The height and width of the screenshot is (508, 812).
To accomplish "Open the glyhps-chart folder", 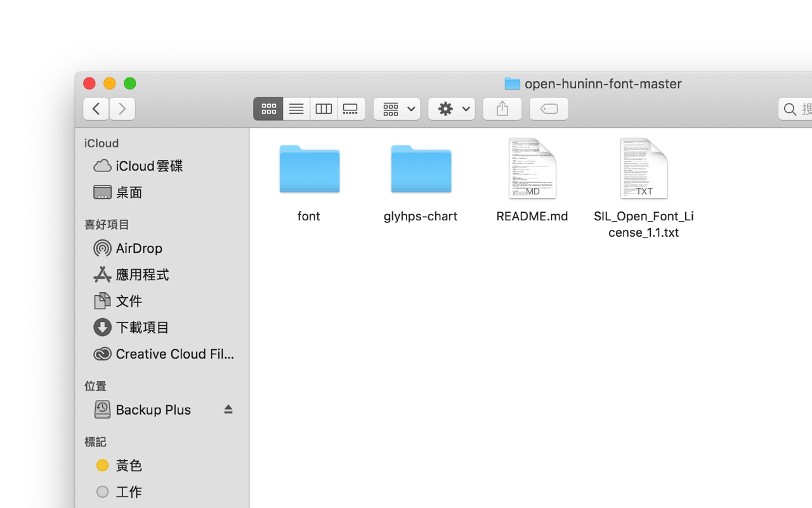I will [421, 170].
